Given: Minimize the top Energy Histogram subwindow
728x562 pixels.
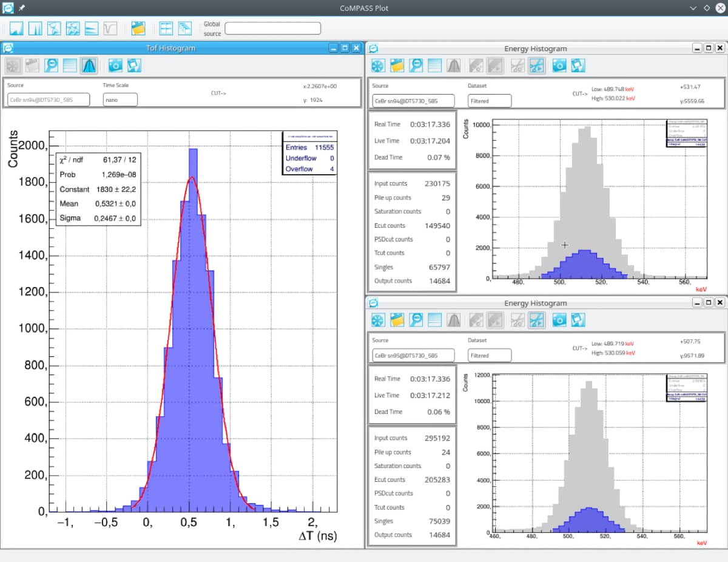Looking at the screenshot, I should click(697, 48).
